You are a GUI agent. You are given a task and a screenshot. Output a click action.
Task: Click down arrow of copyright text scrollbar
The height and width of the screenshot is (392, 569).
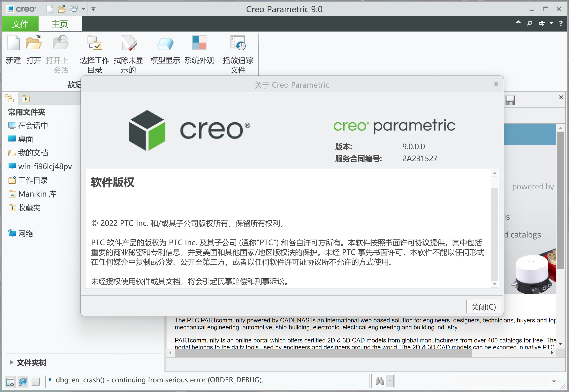pos(495,284)
